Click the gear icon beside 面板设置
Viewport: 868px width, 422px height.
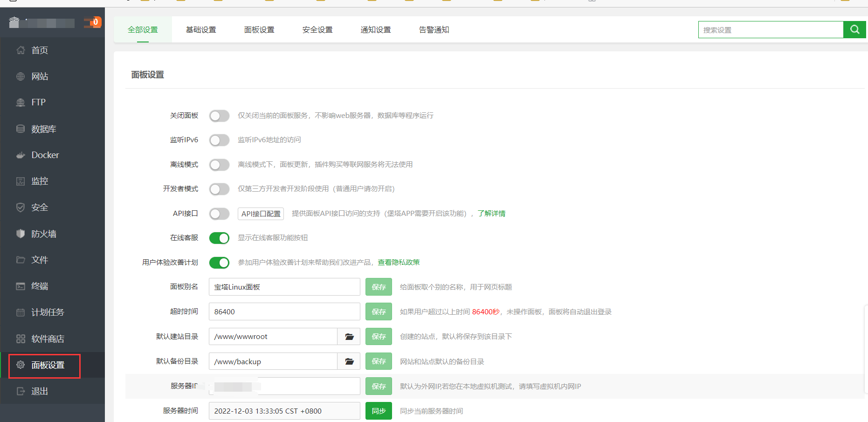pyautogui.click(x=21, y=365)
